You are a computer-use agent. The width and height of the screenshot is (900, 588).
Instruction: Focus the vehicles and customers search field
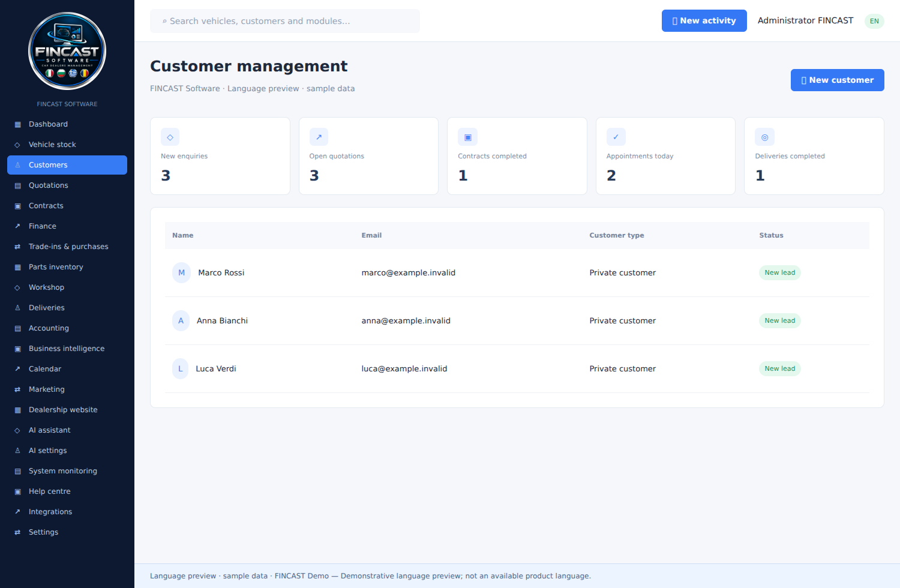click(285, 21)
